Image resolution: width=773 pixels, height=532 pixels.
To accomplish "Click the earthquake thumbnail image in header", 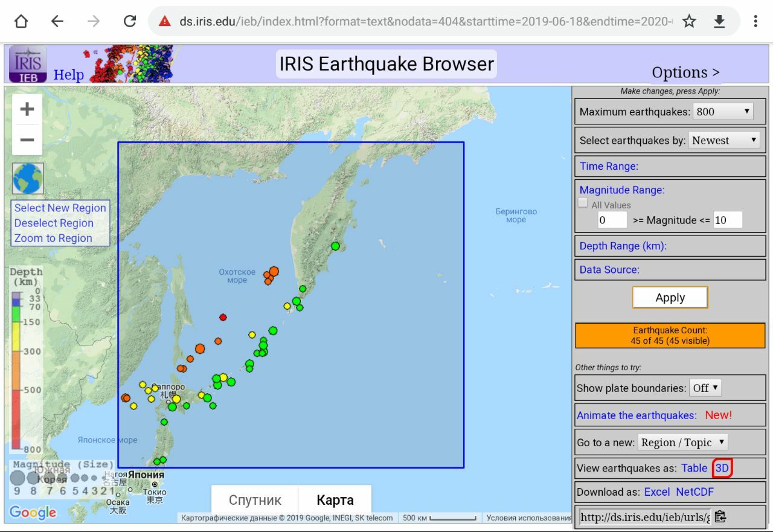I will (x=131, y=63).
